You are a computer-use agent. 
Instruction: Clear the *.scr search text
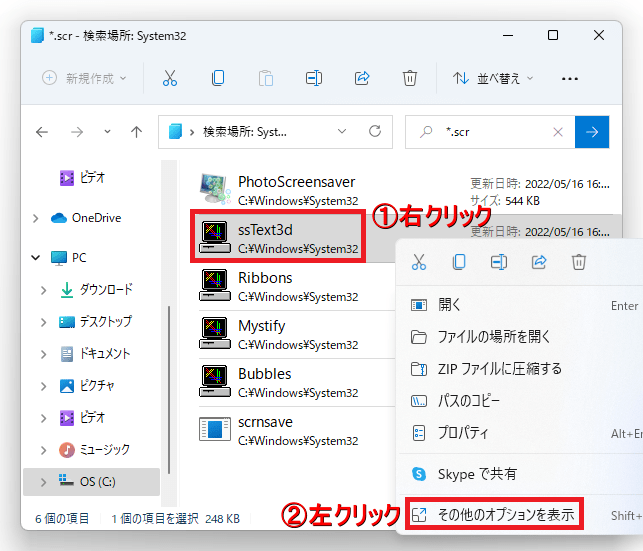click(x=558, y=132)
